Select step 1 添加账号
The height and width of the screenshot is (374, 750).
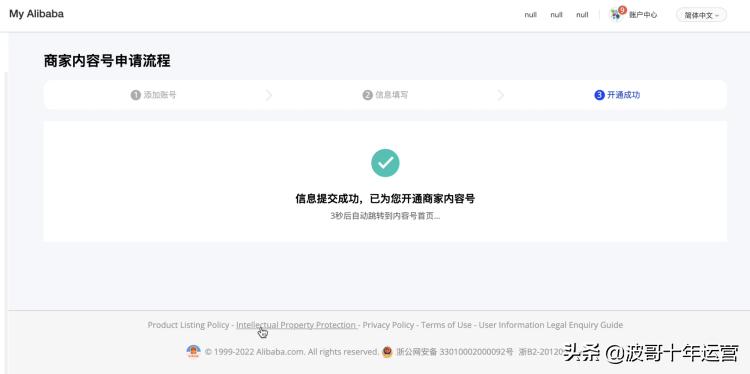click(x=154, y=95)
